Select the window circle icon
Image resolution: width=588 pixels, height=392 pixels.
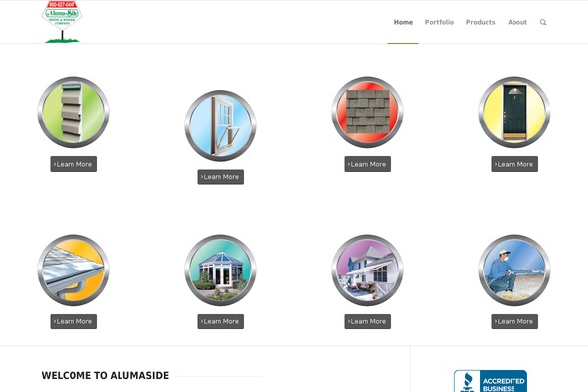[x=220, y=125]
